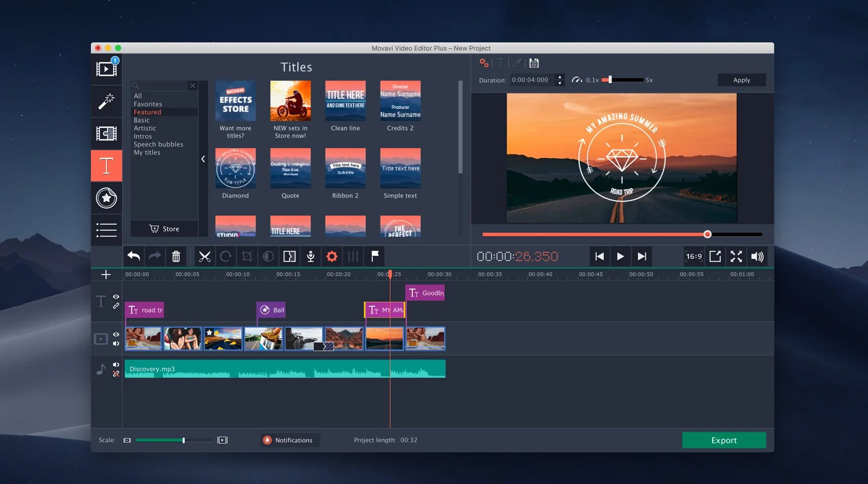Screen dimensions: 868x484
Task: Open the transition wizard icon
Action: pos(290,256)
